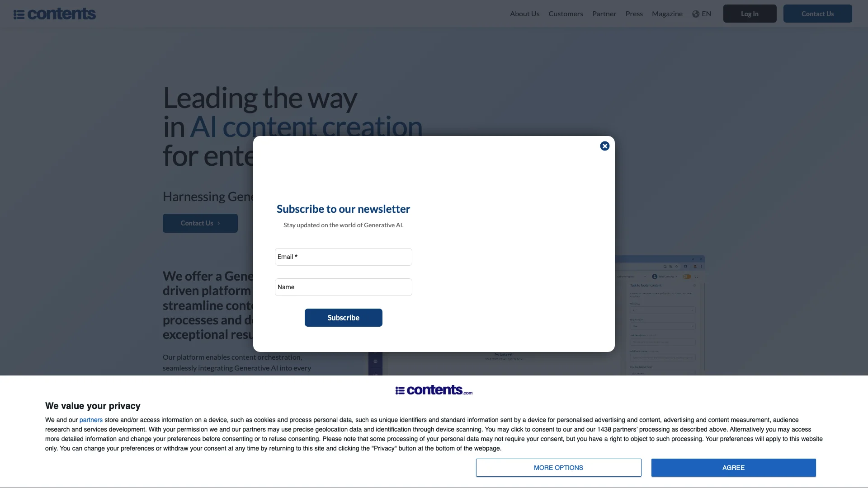The image size is (868, 488).
Task: Click the Name input field
Action: [x=343, y=286]
